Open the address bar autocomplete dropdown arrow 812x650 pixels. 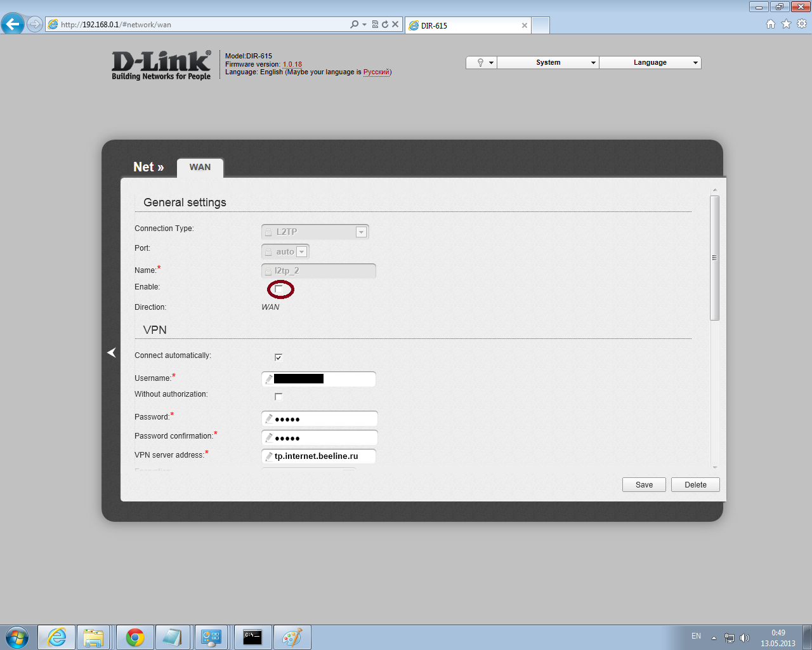tap(364, 24)
